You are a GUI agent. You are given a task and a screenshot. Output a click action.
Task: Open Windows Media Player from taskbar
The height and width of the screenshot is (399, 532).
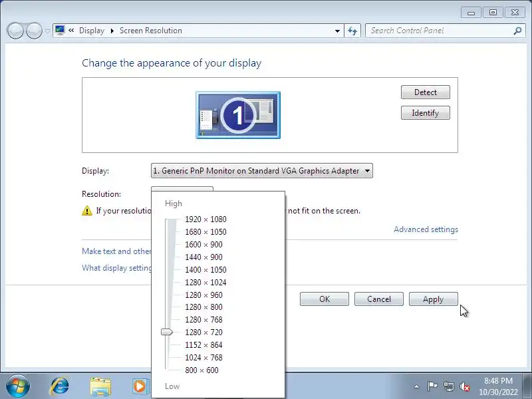(140, 386)
